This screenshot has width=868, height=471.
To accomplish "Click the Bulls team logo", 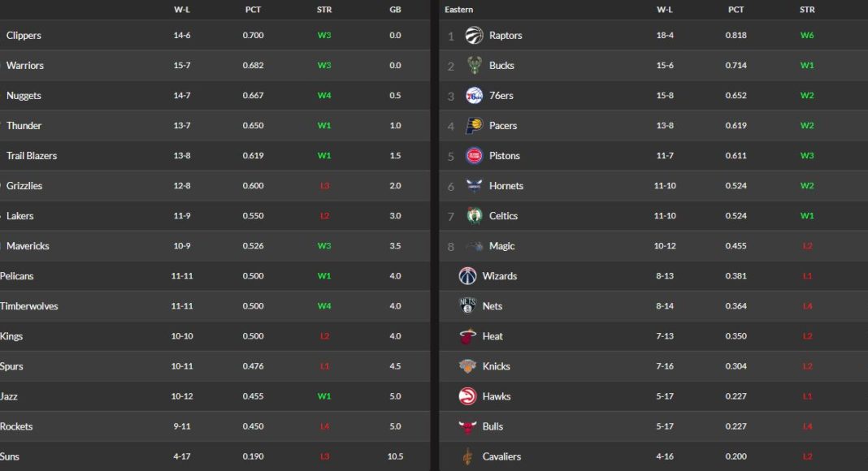I will tap(467, 426).
